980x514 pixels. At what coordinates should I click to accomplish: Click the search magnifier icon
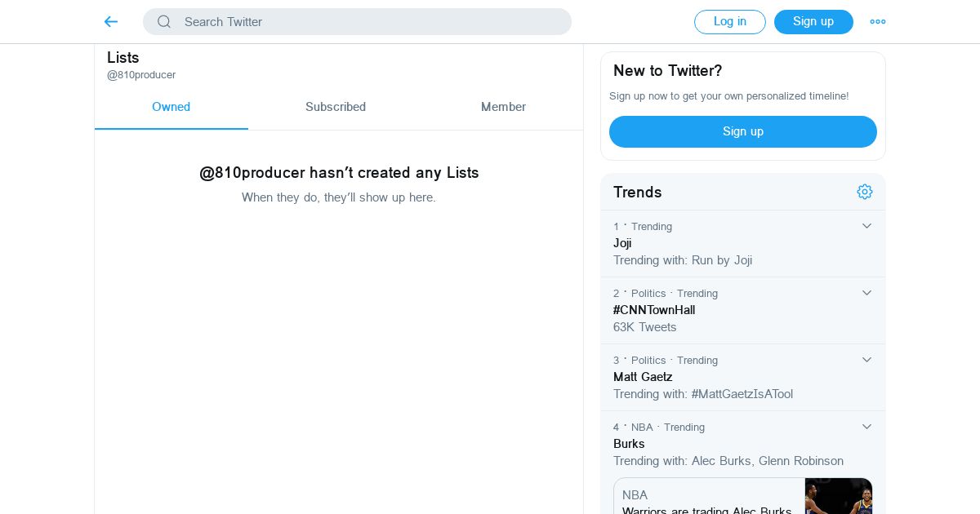[x=164, y=22]
